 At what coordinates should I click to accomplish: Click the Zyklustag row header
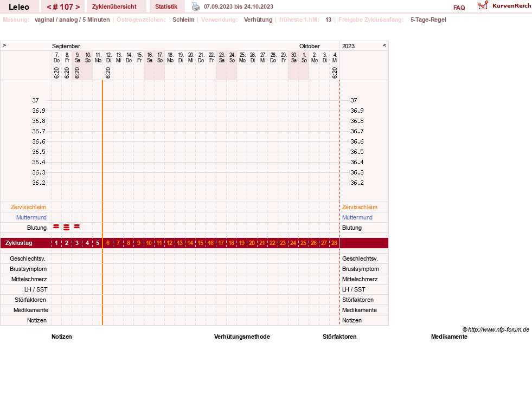pyautogui.click(x=19, y=243)
